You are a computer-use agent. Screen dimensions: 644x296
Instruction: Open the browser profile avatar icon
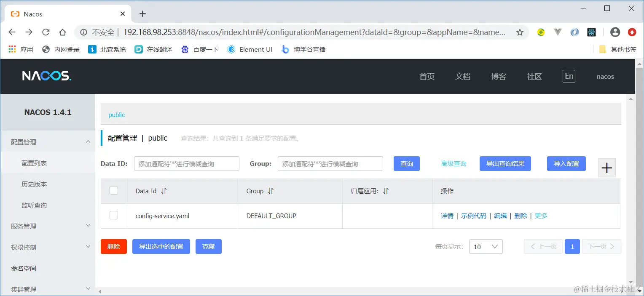tap(615, 32)
